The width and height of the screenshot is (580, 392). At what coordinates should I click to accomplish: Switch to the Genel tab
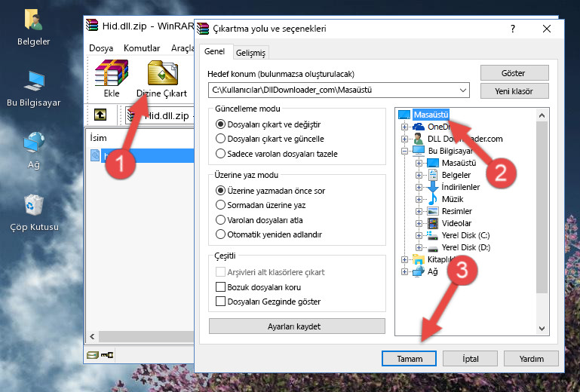[x=215, y=51]
